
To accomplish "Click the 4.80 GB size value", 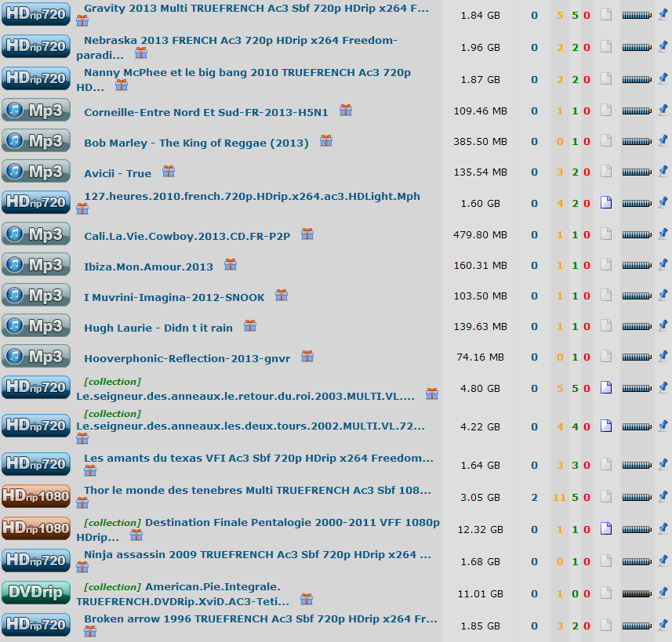I will (x=480, y=388).
